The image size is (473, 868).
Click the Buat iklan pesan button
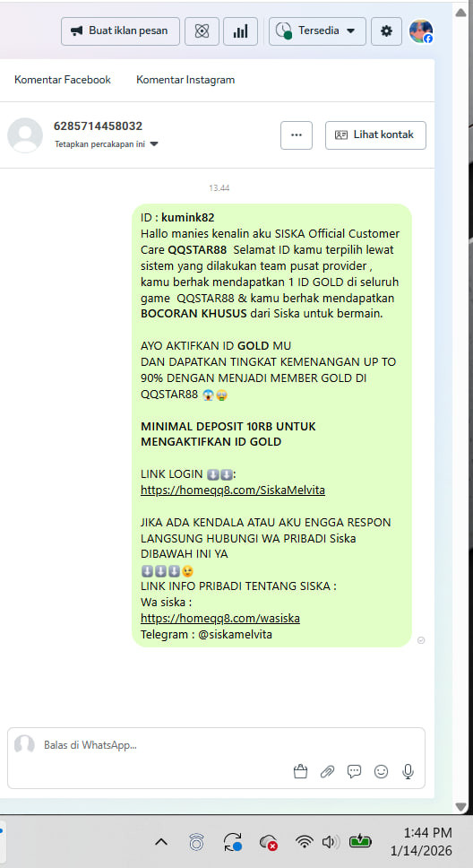click(x=121, y=31)
